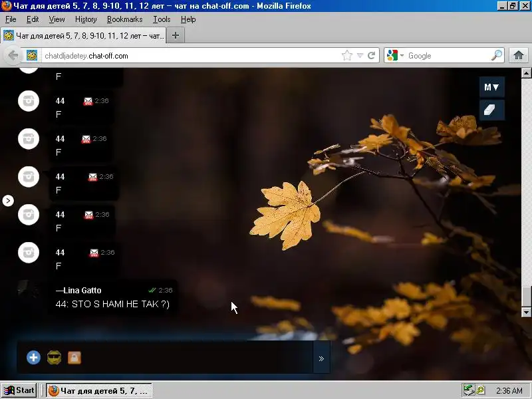Open the Edit menu

tap(33, 19)
